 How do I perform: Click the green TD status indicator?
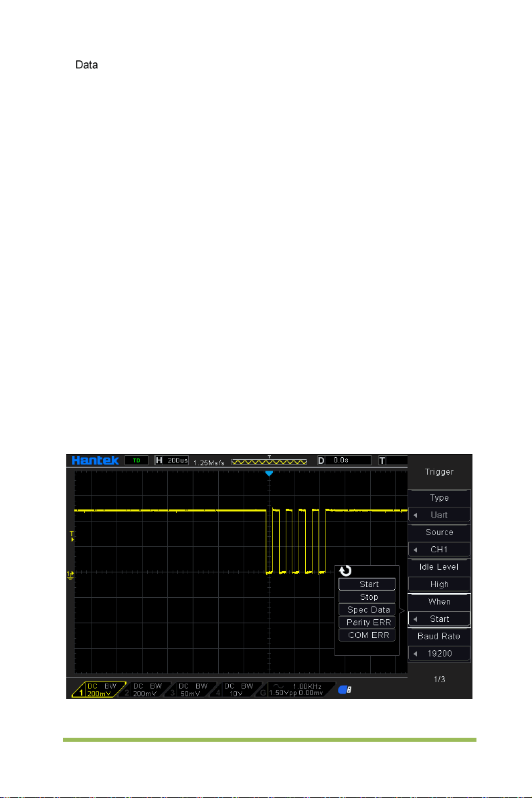click(137, 460)
